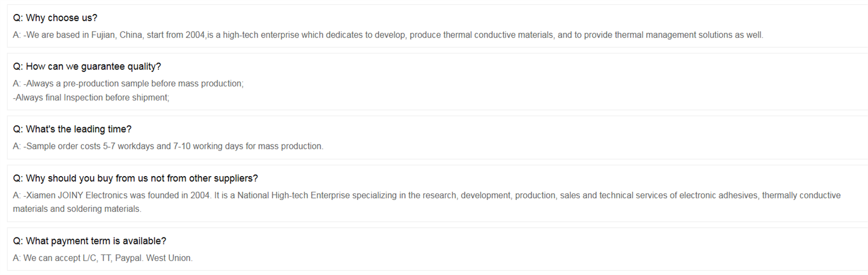Click "West Union" in the payment answer
Screen dimensions: 868x275
coord(169,258)
